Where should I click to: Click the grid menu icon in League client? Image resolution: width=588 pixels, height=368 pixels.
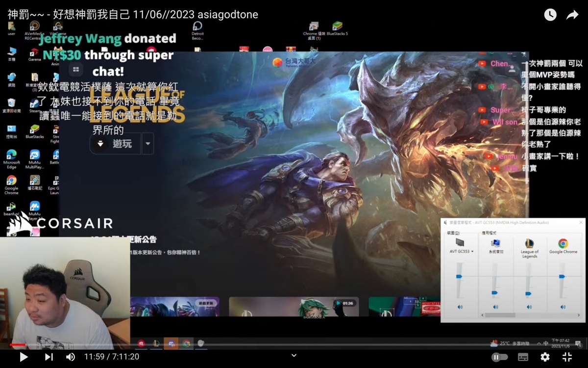click(x=76, y=70)
